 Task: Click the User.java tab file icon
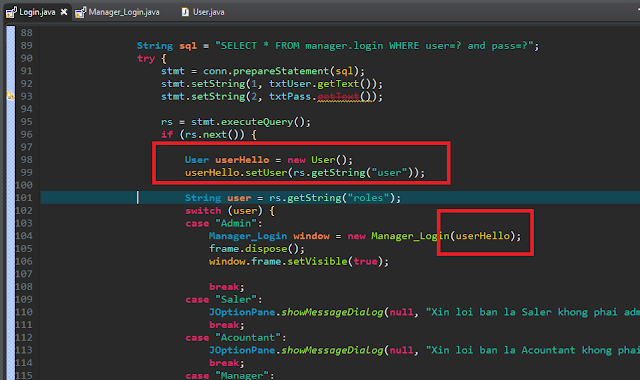185,12
